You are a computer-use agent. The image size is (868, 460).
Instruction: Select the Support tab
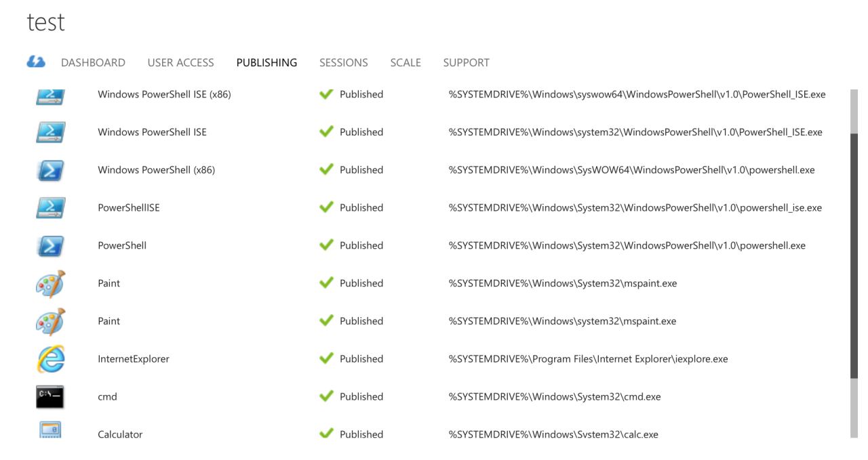tap(466, 62)
